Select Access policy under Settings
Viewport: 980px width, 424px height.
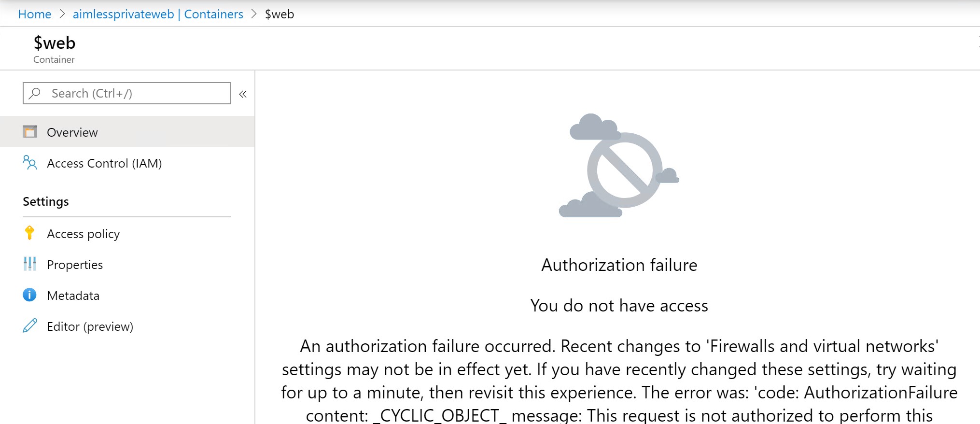tap(127, 233)
